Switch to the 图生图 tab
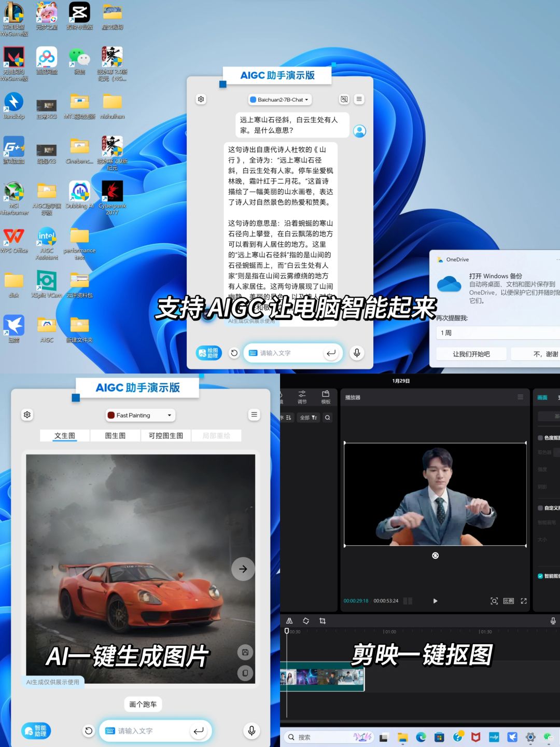 pos(115,436)
